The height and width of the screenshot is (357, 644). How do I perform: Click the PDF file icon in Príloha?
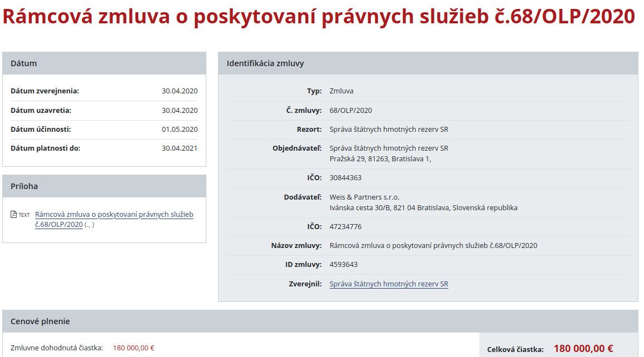tap(14, 215)
